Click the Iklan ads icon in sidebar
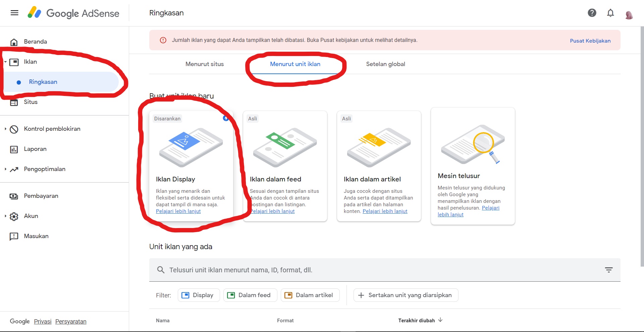Viewport: 644px width, 332px height. click(x=14, y=62)
